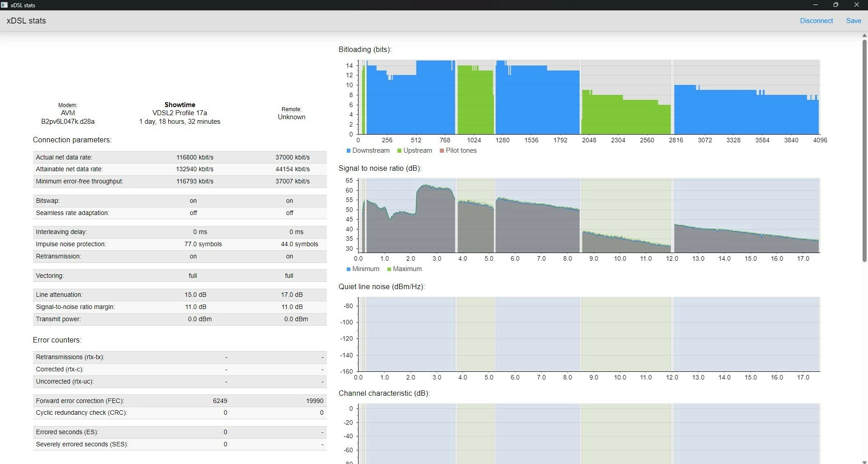Click the Minimum legend color square
Screen dimensions: 868x464
[349, 269]
